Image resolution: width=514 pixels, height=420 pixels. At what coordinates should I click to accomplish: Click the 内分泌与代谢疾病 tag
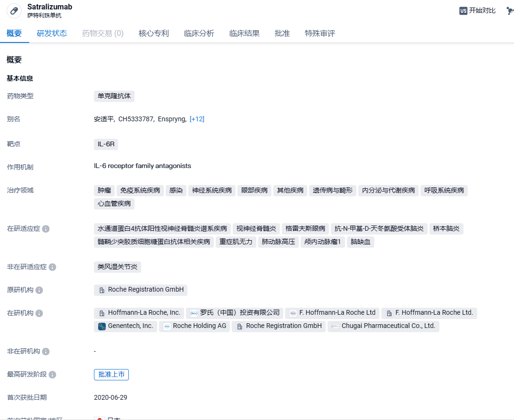pyautogui.click(x=388, y=191)
